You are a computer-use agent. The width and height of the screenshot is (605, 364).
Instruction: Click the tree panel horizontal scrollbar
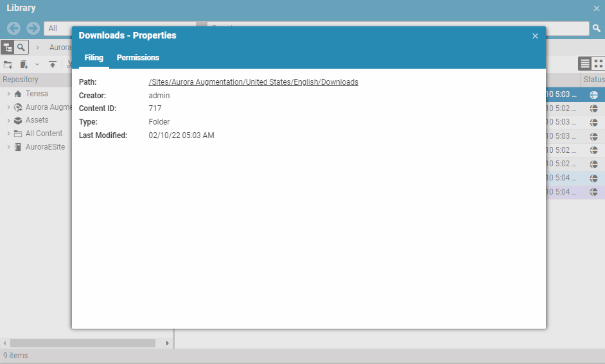[82, 343]
